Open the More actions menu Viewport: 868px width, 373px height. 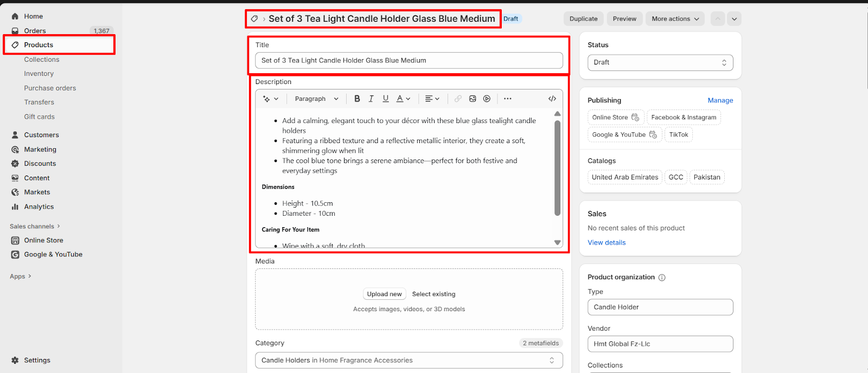675,18
